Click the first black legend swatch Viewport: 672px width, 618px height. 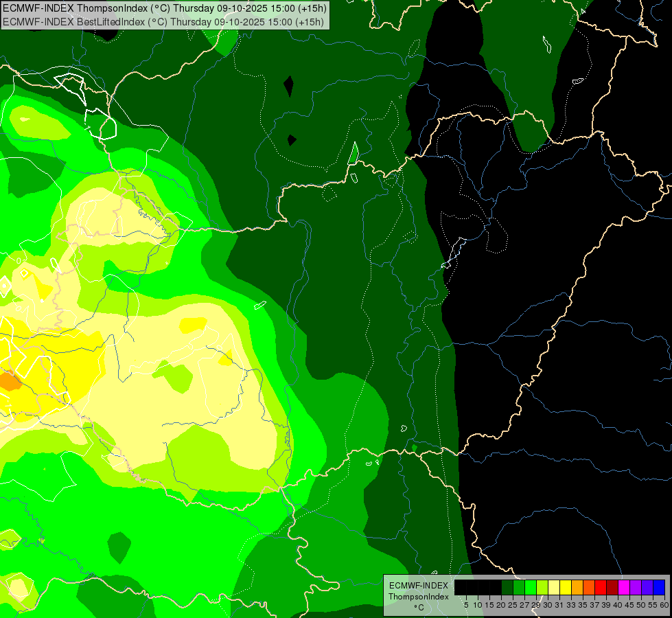tap(461, 587)
